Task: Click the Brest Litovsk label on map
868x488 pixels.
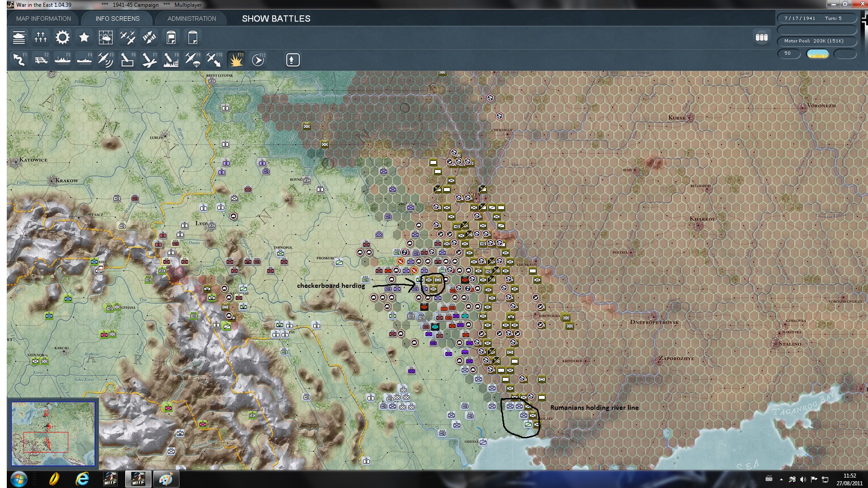Action: tap(219, 75)
